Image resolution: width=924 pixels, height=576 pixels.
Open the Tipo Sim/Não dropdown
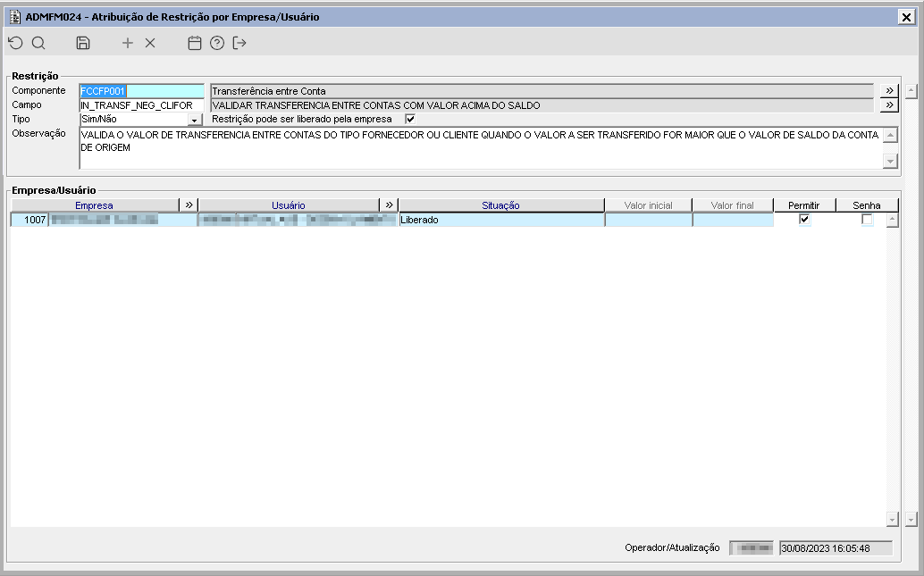195,120
